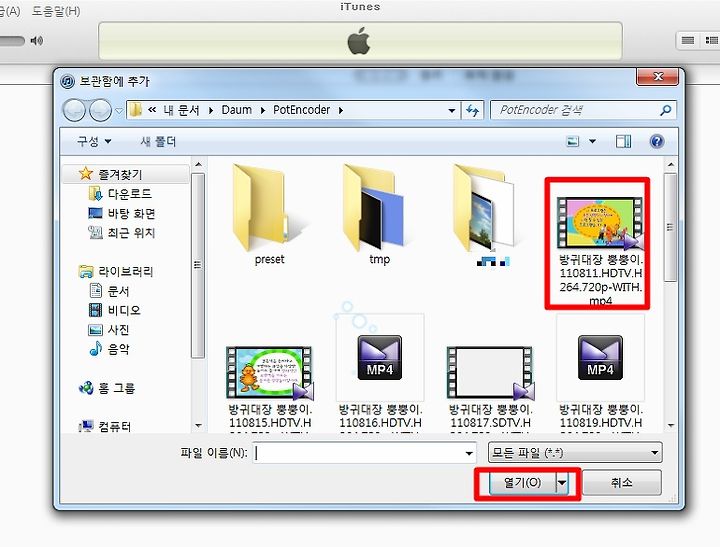Click the « overflow chevron in the address bar
Viewport: 720px width, 547px height.
coord(152,110)
